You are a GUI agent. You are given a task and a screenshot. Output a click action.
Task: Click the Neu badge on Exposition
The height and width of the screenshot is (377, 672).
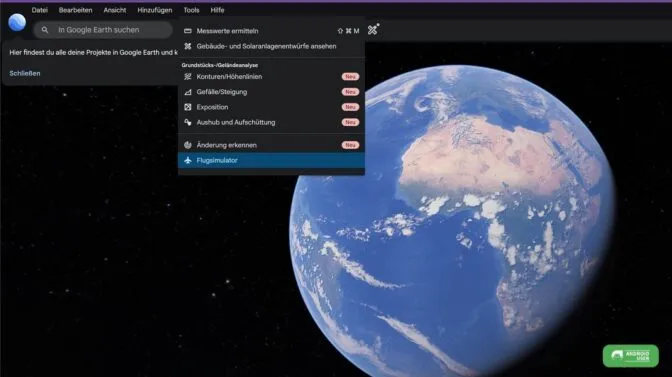click(x=350, y=107)
